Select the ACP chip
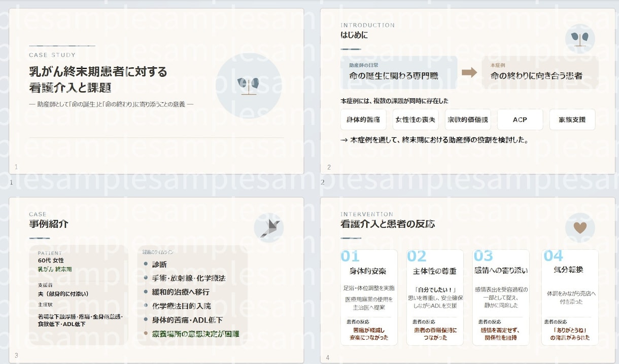The width and height of the screenshot is (619, 364). pyautogui.click(x=520, y=120)
